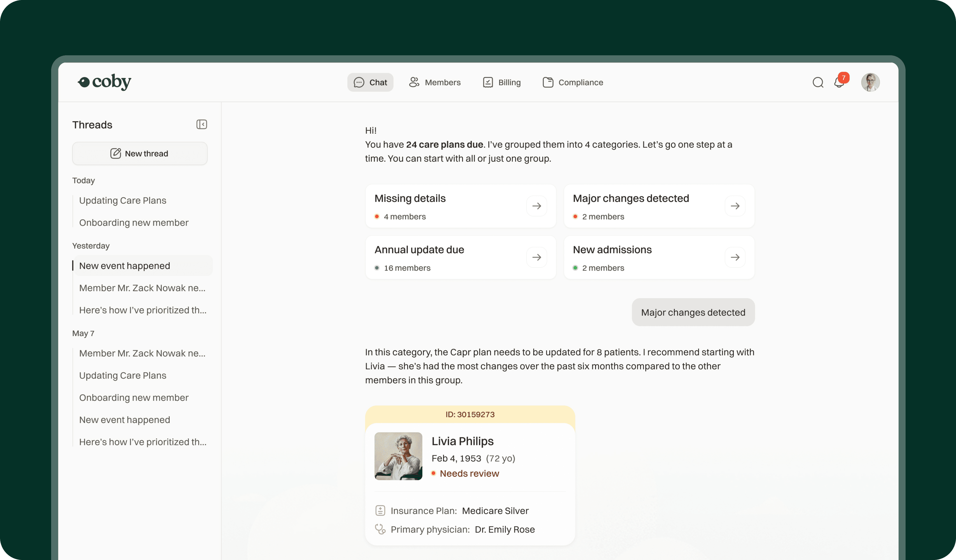Open Billing via its invoice icon
956x560 pixels.
(x=487, y=82)
